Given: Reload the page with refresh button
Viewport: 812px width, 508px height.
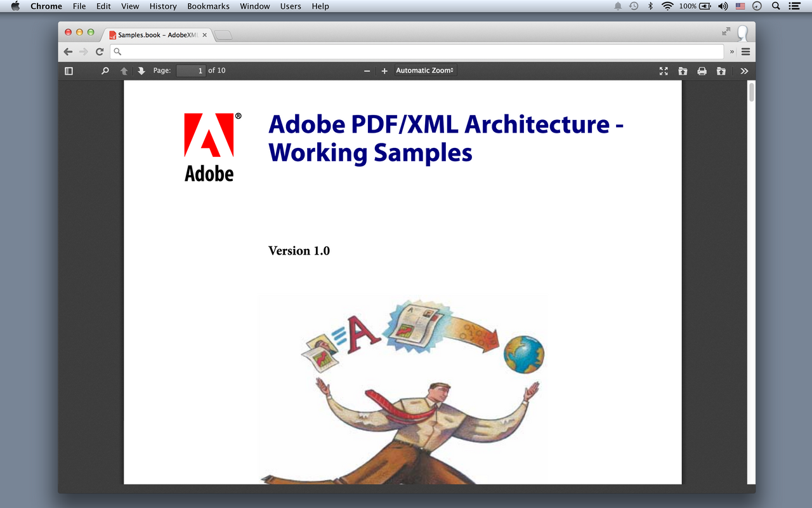Looking at the screenshot, I should coord(100,51).
